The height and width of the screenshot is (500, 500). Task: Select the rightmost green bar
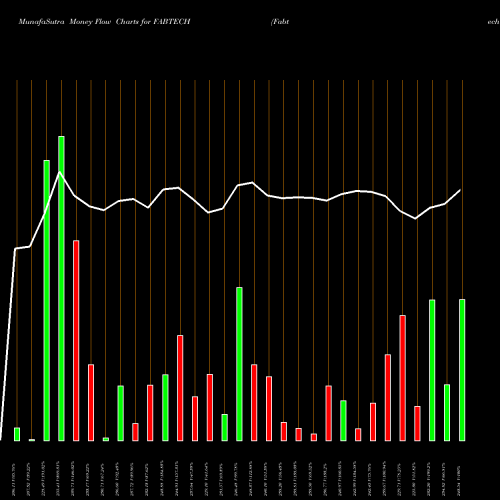coord(462,370)
